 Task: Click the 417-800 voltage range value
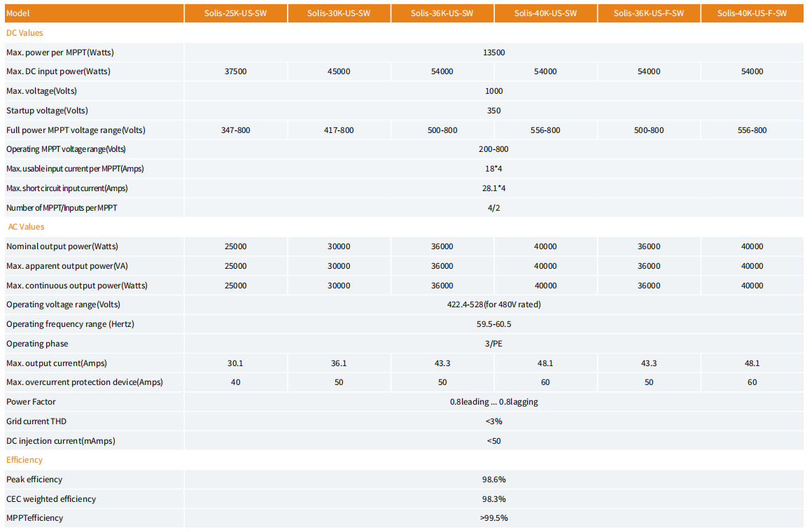[339, 130]
